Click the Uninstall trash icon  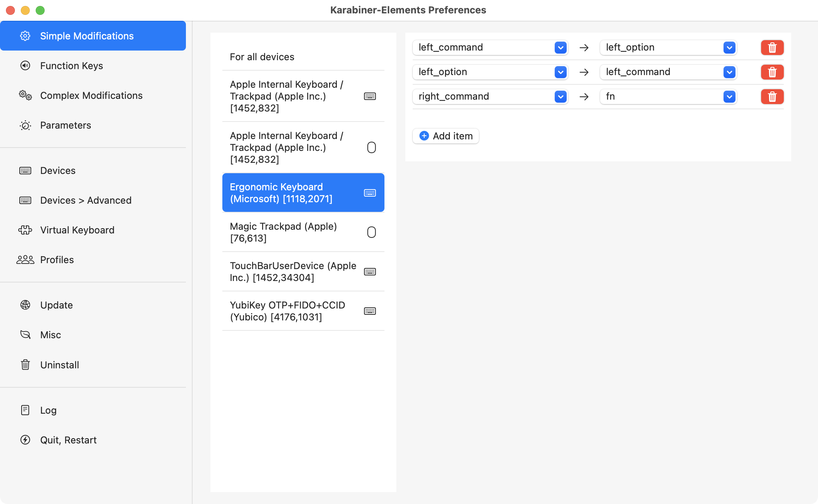click(25, 365)
